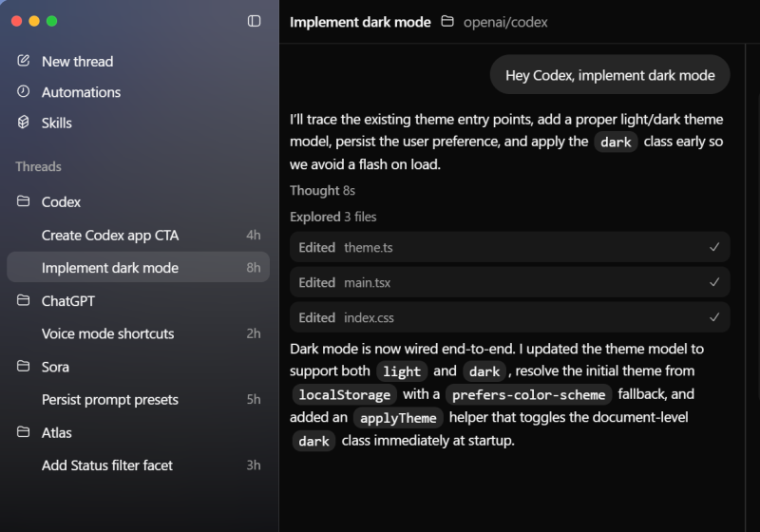Expand the Edited main.tsx row
The image size is (760, 532).
(509, 282)
